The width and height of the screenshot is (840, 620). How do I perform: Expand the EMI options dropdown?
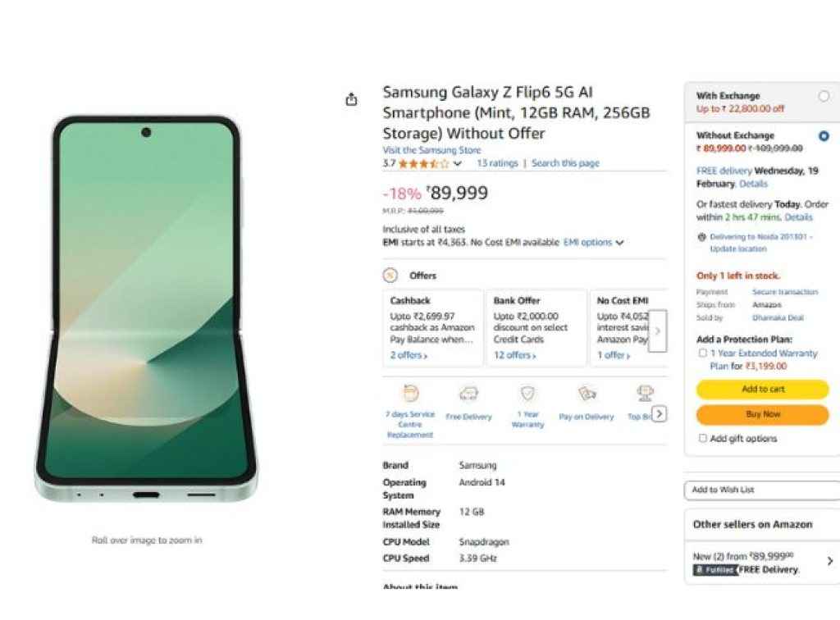point(619,243)
